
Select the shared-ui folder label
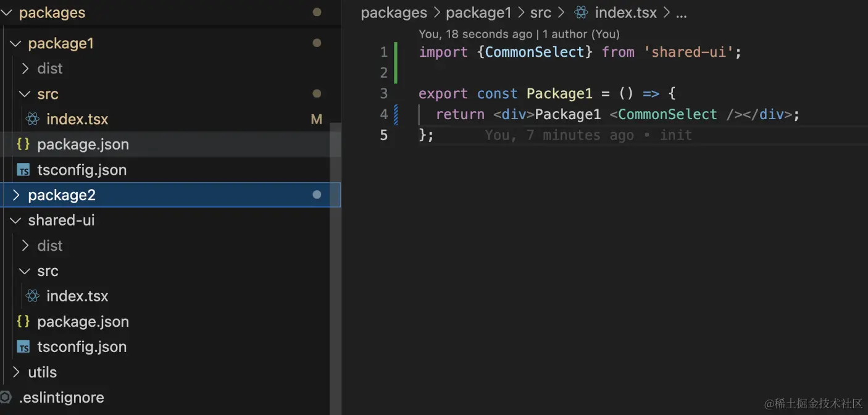click(61, 220)
